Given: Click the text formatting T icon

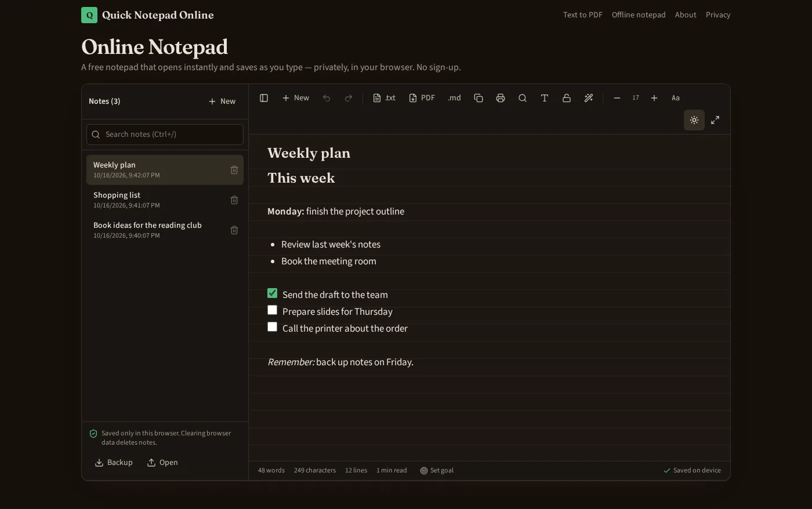Looking at the screenshot, I should tap(545, 98).
